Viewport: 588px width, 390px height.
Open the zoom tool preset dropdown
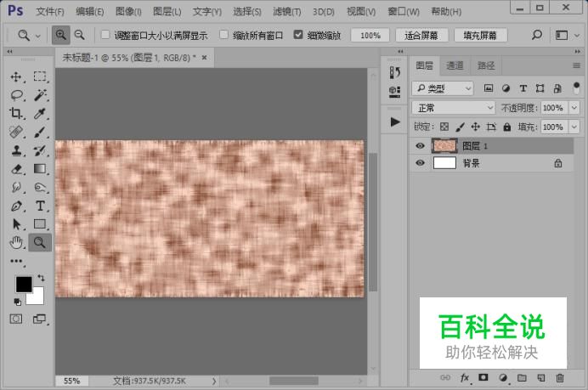click(38, 37)
